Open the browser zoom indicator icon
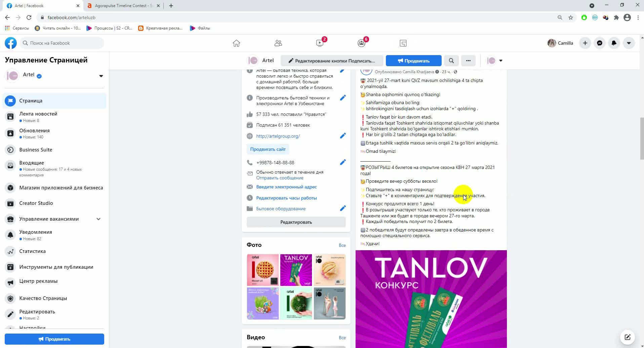644x348 pixels. 560,17
